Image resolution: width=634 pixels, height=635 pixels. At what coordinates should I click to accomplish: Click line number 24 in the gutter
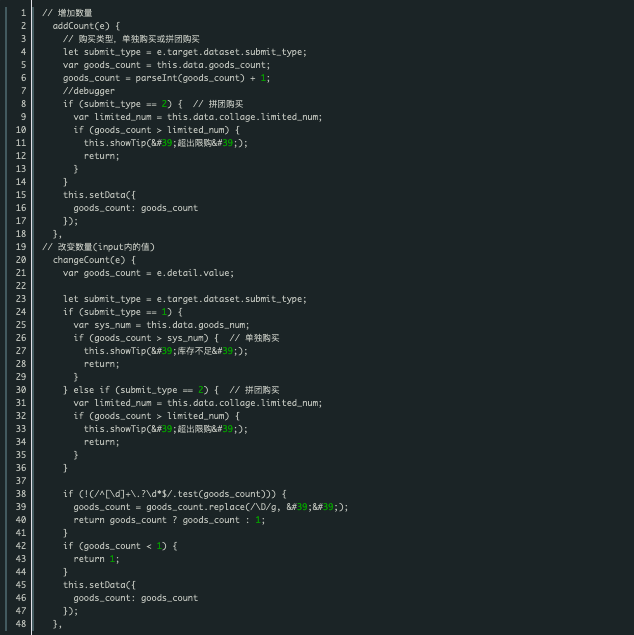(21, 312)
